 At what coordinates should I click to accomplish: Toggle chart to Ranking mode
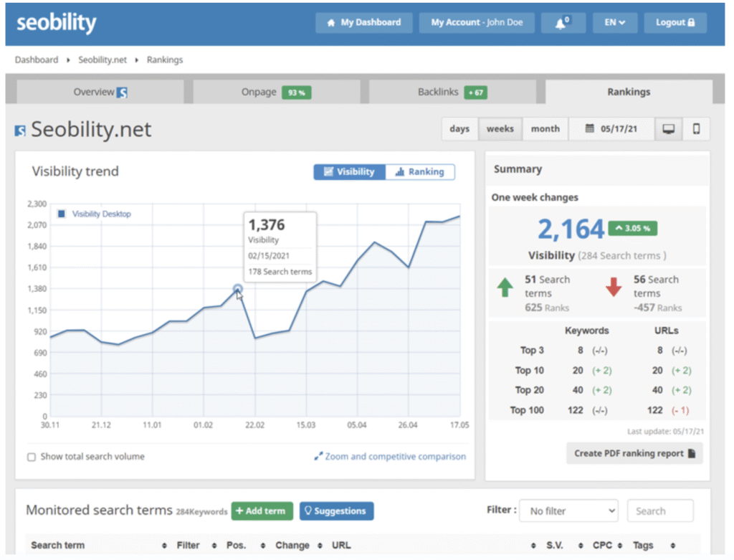(420, 172)
